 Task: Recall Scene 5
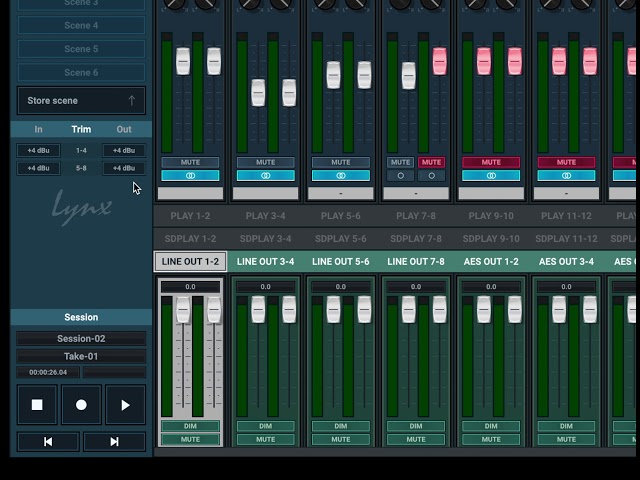click(x=81, y=49)
